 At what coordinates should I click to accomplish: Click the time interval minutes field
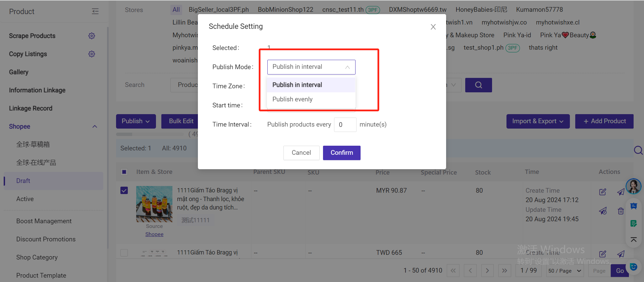345,125
